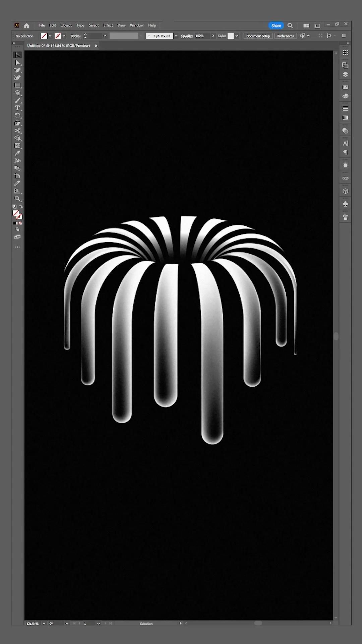Open the Window menu
The image size is (362, 644).
136,25
